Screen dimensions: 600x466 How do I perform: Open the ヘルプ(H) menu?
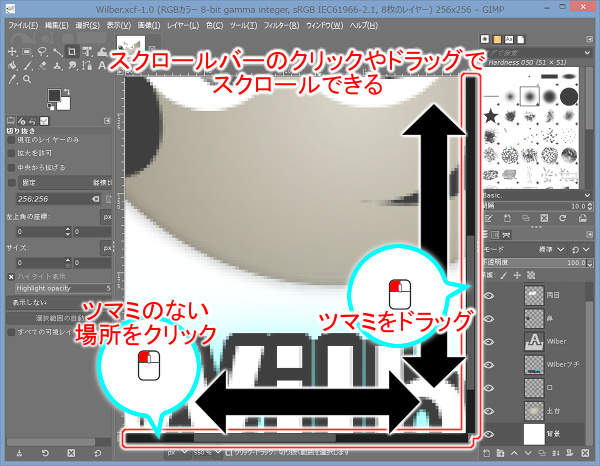coord(364,26)
